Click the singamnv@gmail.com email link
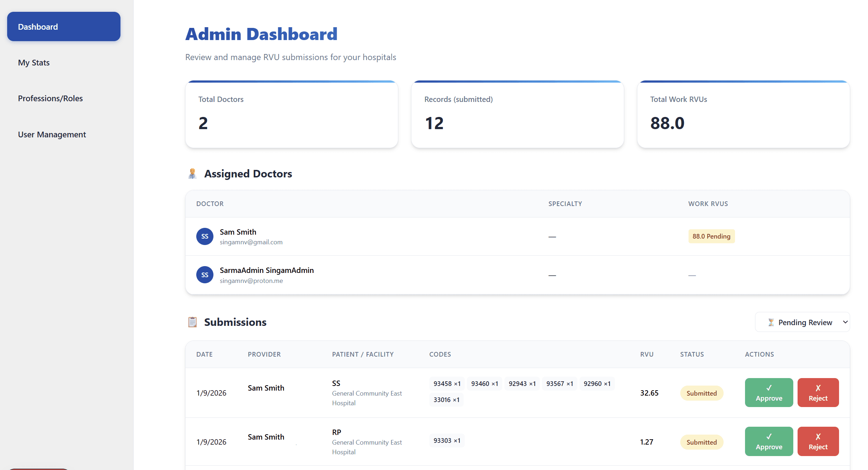Image resolution: width=868 pixels, height=470 pixels. 251,242
